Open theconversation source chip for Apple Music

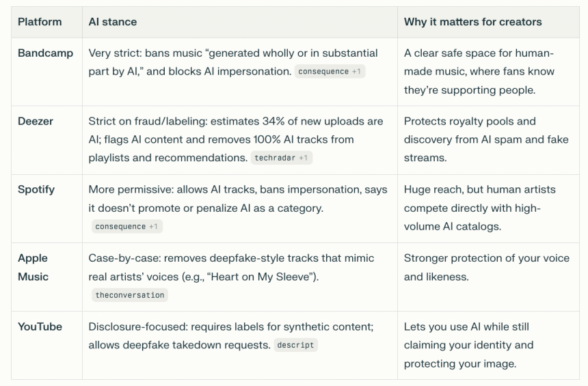click(130, 294)
